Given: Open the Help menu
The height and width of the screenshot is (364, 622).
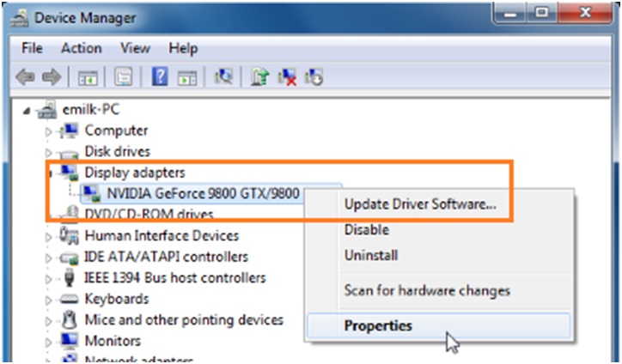Looking at the screenshot, I should [183, 48].
